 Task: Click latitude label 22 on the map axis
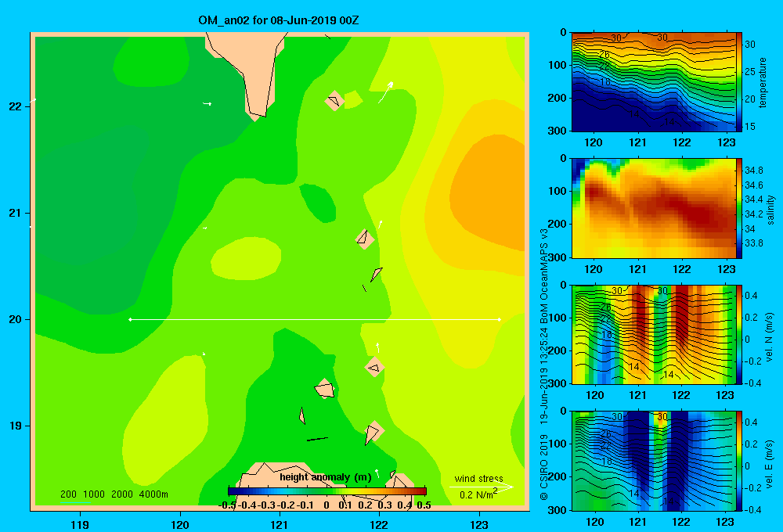pos(16,106)
